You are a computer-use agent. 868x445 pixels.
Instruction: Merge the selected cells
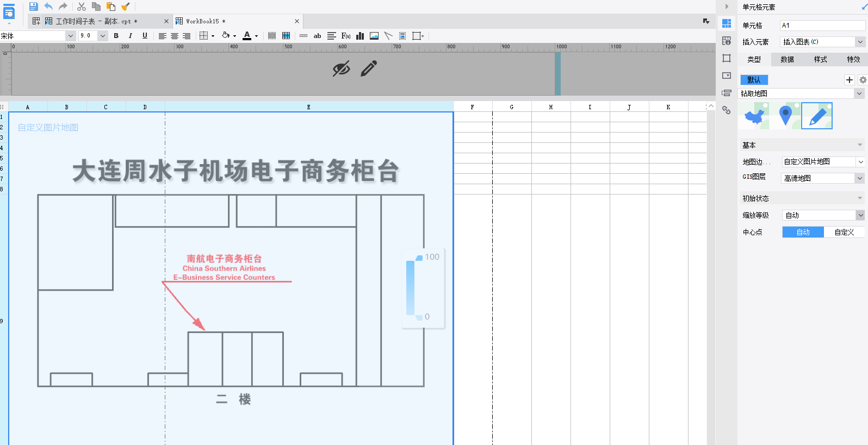272,36
